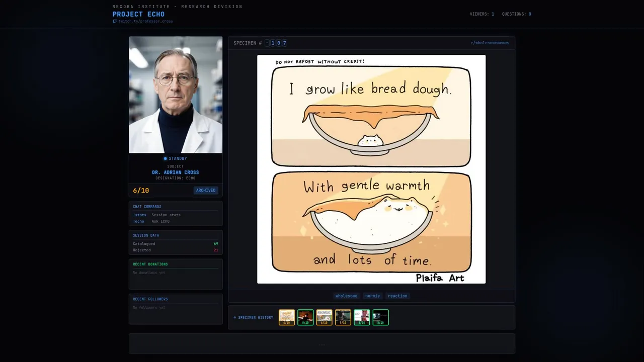Viewport: 644px width, 362px height.
Task: Open the third history thumbnail rated 6/10
Action: click(324, 317)
